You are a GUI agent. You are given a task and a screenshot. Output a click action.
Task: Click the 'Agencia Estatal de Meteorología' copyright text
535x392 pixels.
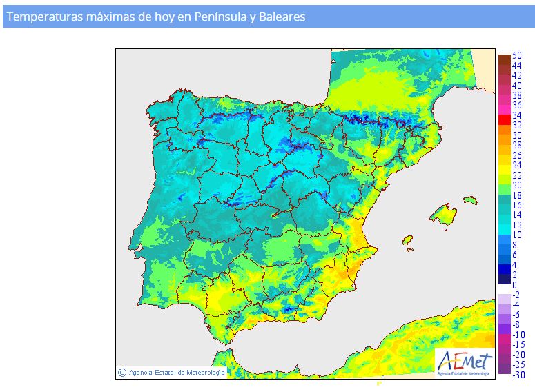tap(176, 373)
